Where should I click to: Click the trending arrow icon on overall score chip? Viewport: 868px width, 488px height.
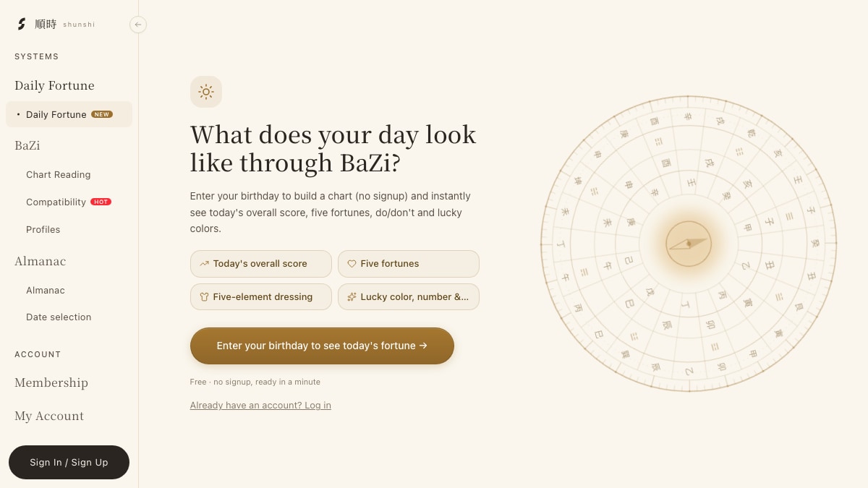[205, 264]
